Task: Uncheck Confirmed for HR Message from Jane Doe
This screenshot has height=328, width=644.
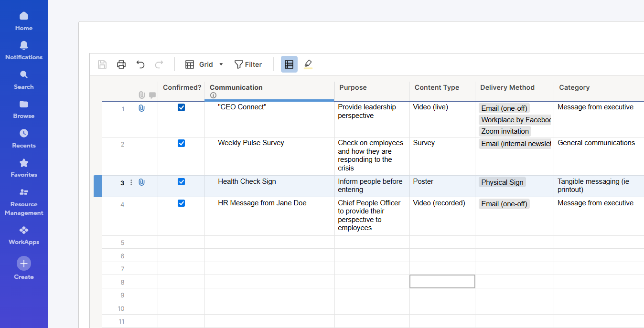Action: pos(181,203)
